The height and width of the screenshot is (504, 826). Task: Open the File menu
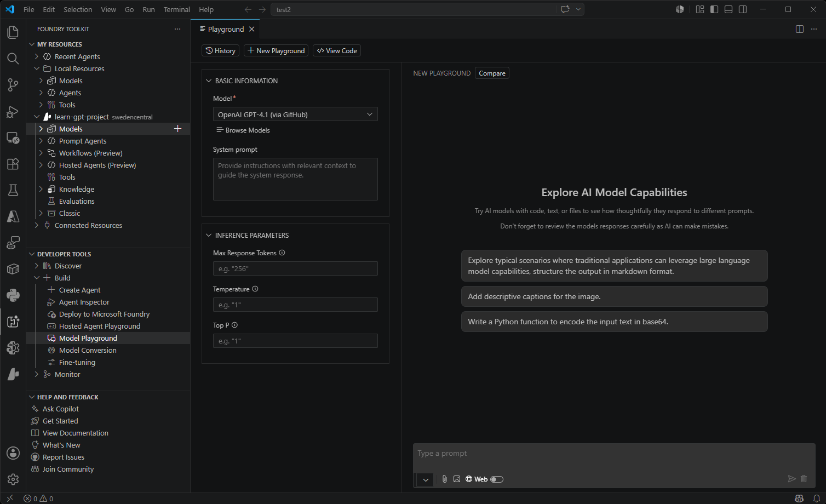[x=29, y=9]
